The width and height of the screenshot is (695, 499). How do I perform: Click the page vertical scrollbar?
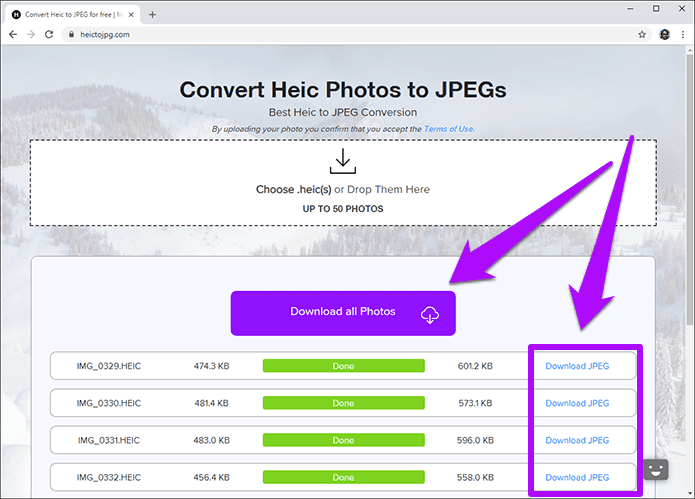click(690, 191)
